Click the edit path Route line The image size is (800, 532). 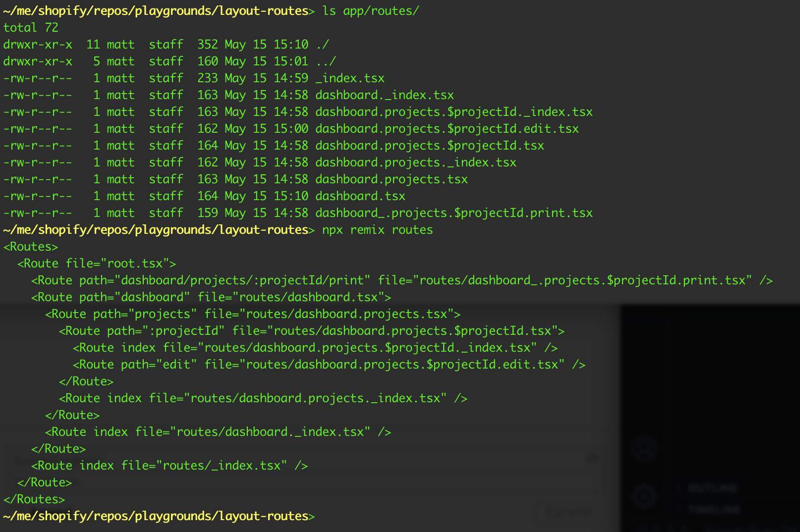[x=329, y=364]
